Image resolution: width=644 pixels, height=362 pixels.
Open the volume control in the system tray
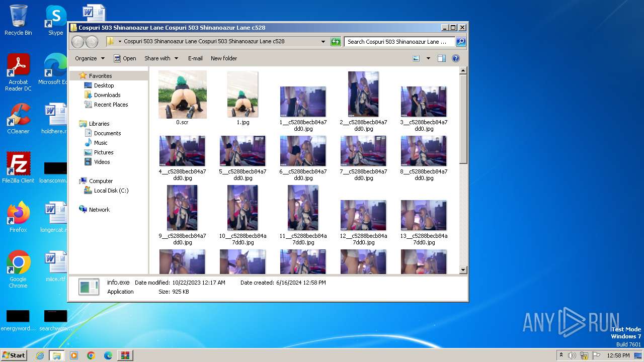572,355
